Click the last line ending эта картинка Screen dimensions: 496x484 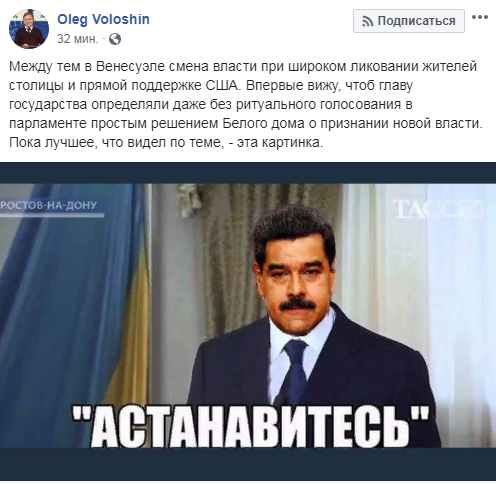click(166, 143)
